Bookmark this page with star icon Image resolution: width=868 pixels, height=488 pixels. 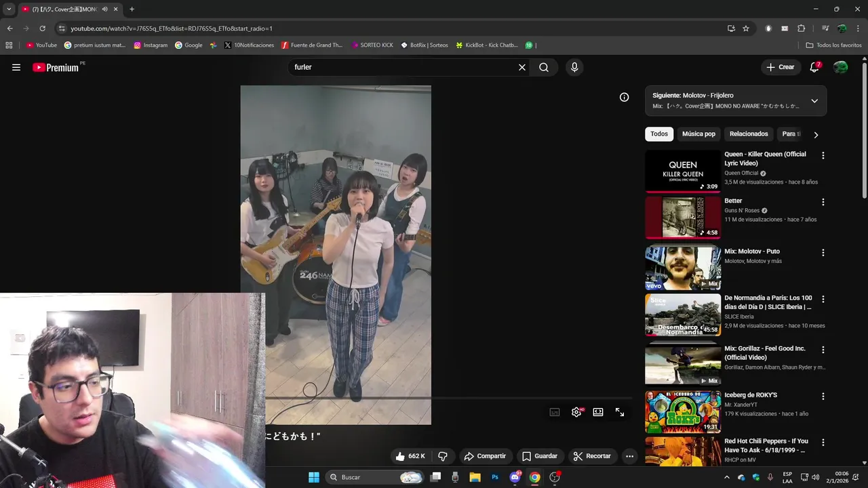pyautogui.click(x=746, y=28)
